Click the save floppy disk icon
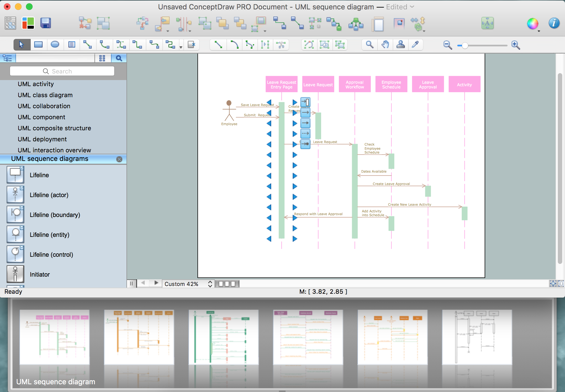Screen dimensions: 565x392 tap(46, 23)
